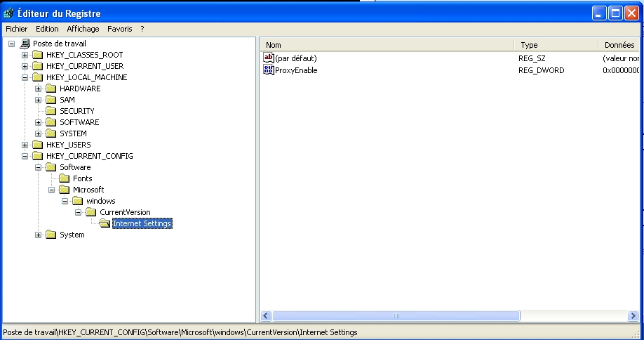
Task: Click the Microsoft folder icon
Action: 64,190
